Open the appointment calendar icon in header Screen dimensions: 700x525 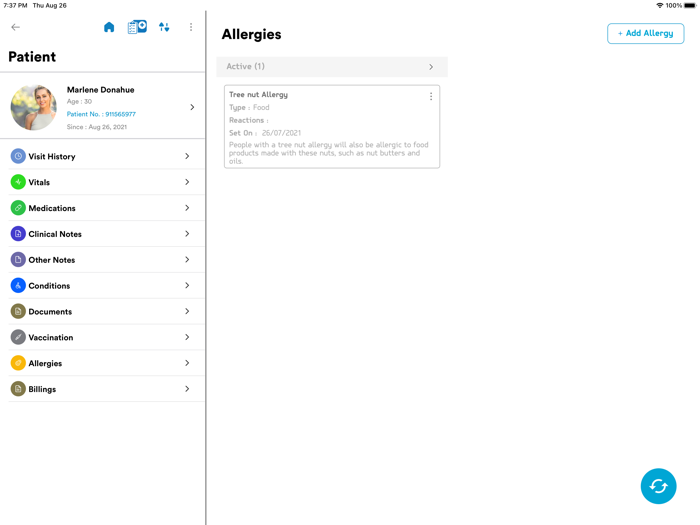pos(137,27)
